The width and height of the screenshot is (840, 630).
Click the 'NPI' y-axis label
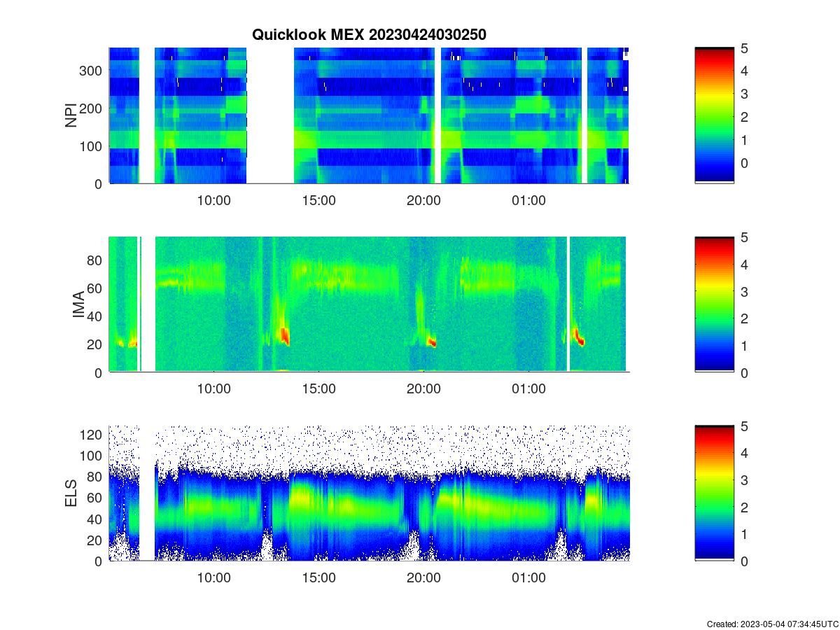pyautogui.click(x=71, y=115)
